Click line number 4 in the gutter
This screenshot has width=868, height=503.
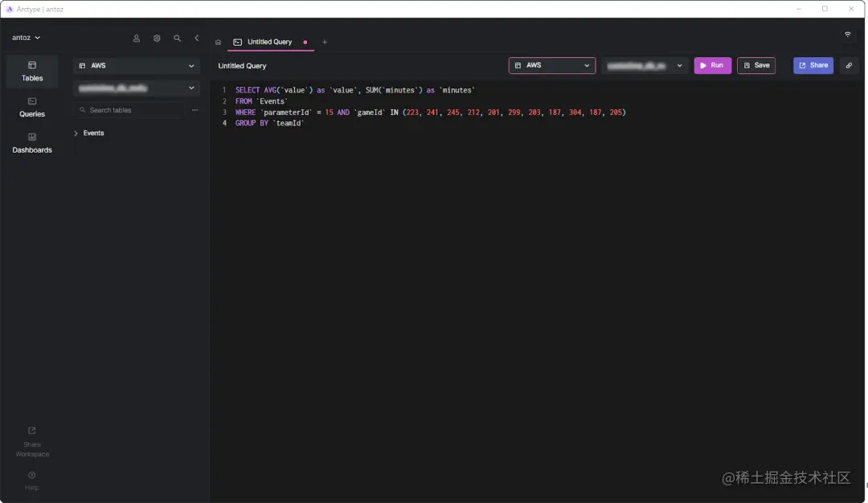tap(224, 124)
